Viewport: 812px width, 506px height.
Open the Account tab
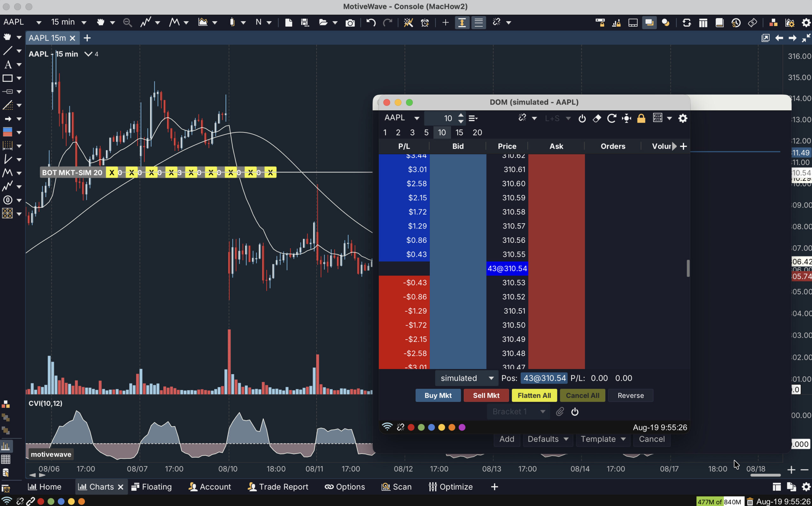[x=210, y=487]
